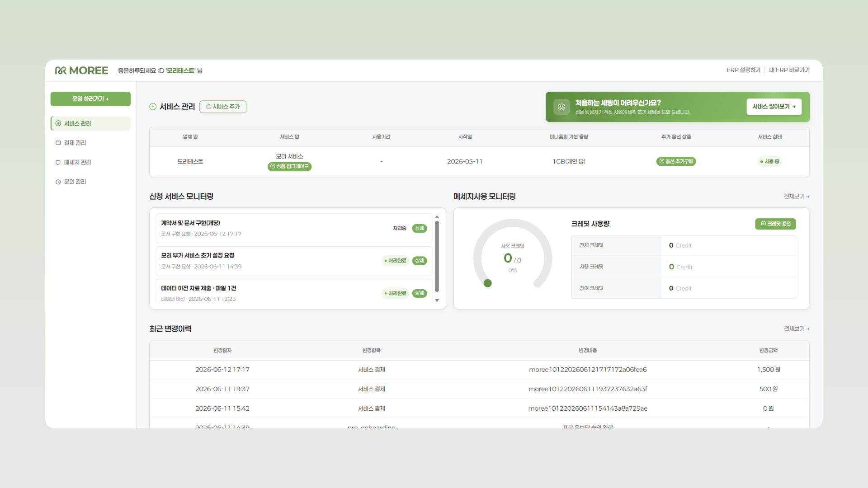The height and width of the screenshot is (488, 868).
Task: Open the 운영 하러가기 button
Action: click(90, 99)
